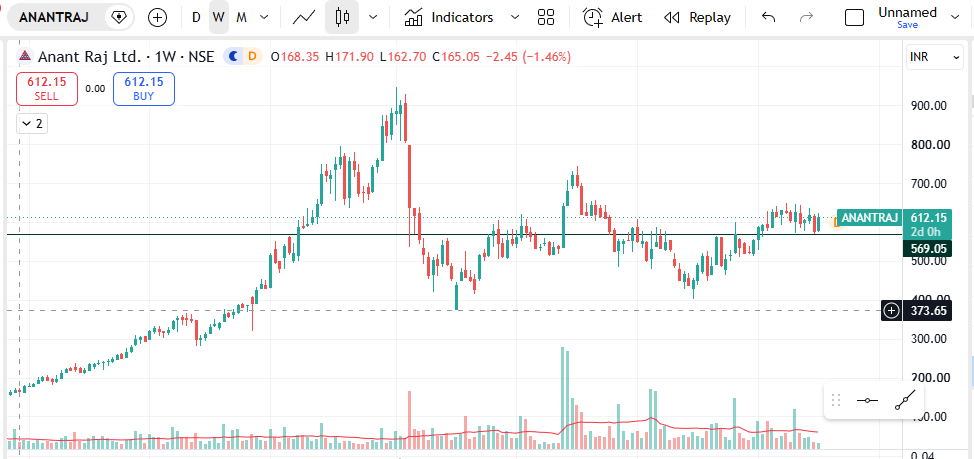Click the close value C165.05

tap(455, 57)
